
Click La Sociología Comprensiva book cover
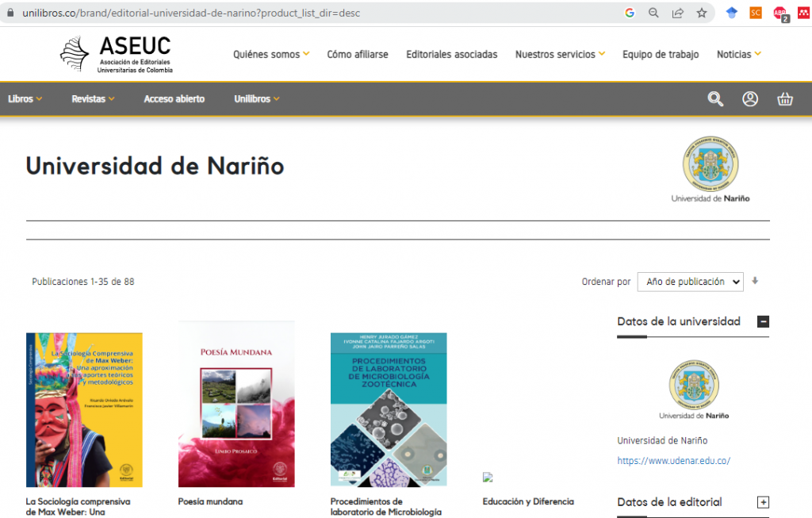[x=84, y=410]
